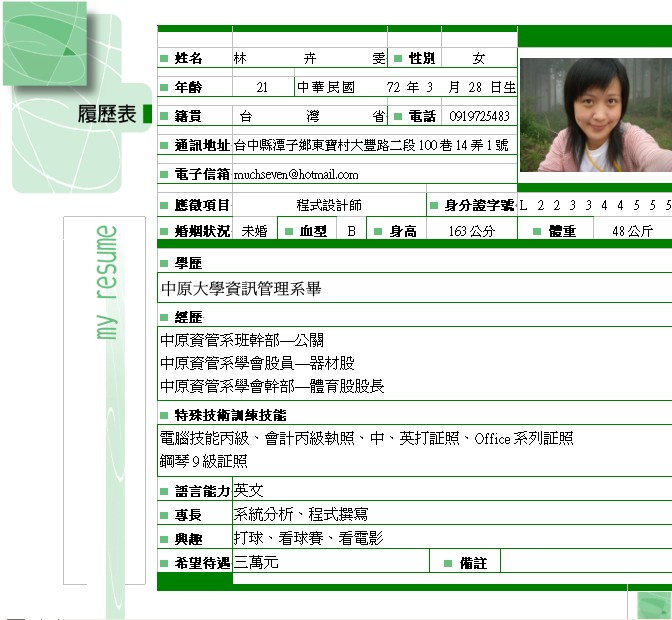The height and width of the screenshot is (620, 672).
Task: Click the vertical 'my resume' text
Action: (107, 283)
